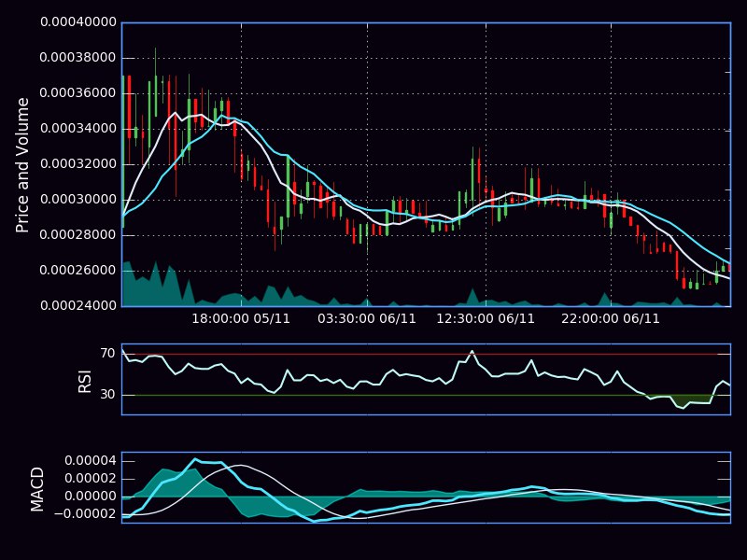This screenshot has height=560, width=747.
Task: Click the Price and Volume axis title
Action: pos(21,165)
